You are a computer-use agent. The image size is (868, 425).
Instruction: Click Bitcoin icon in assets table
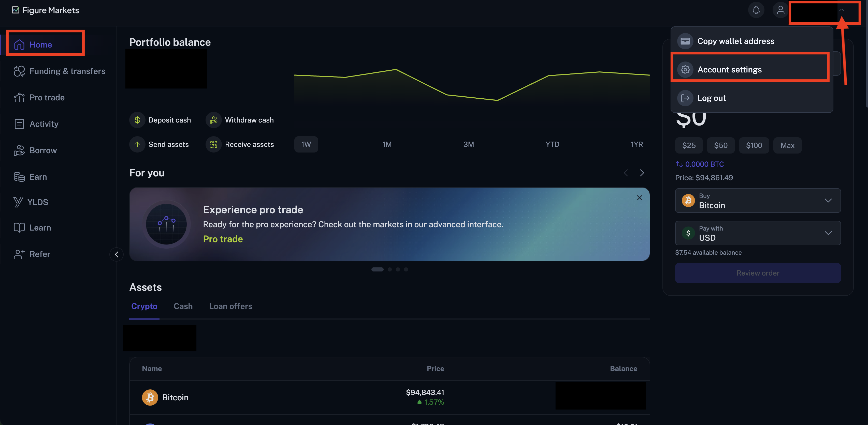150,397
